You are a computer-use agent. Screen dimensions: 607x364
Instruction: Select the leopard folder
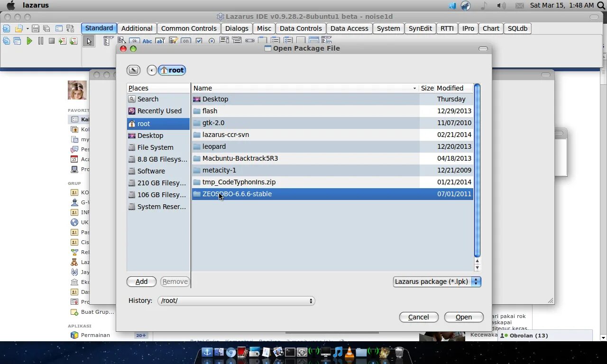[332, 146]
